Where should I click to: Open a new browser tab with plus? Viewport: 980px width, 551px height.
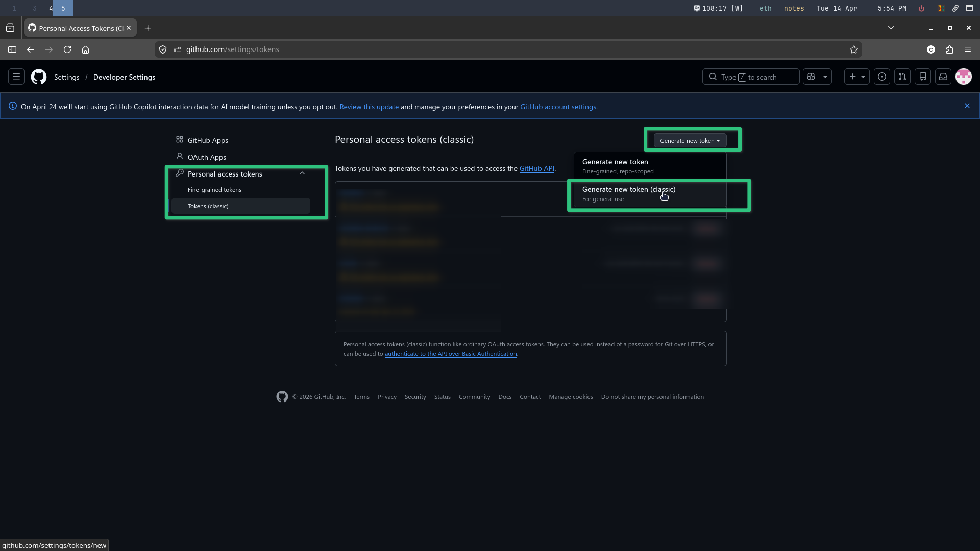(148, 28)
